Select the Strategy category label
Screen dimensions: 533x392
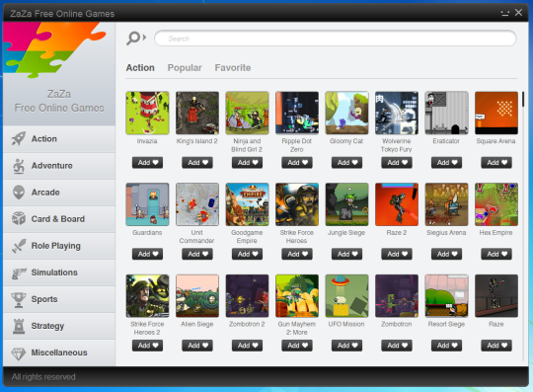(47, 326)
